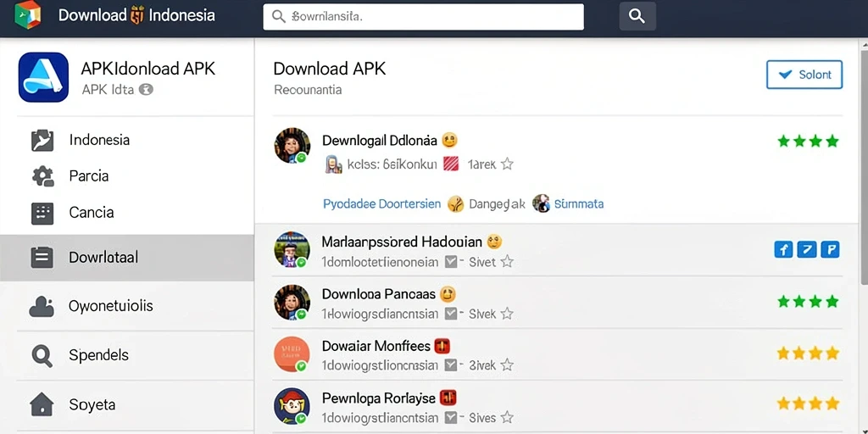
Task: Click the star outline next to 1arek
Action: 507,164
